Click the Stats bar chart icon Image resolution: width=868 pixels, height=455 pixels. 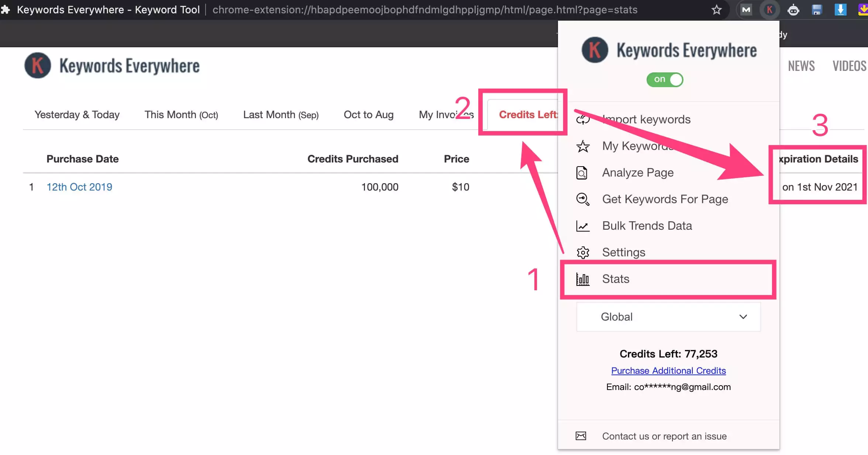[583, 279]
